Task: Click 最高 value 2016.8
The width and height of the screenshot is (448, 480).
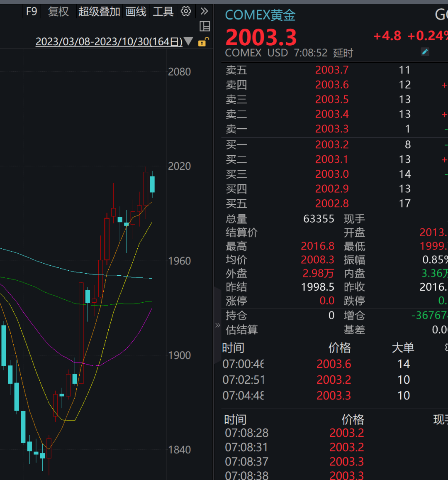Action: [317, 246]
